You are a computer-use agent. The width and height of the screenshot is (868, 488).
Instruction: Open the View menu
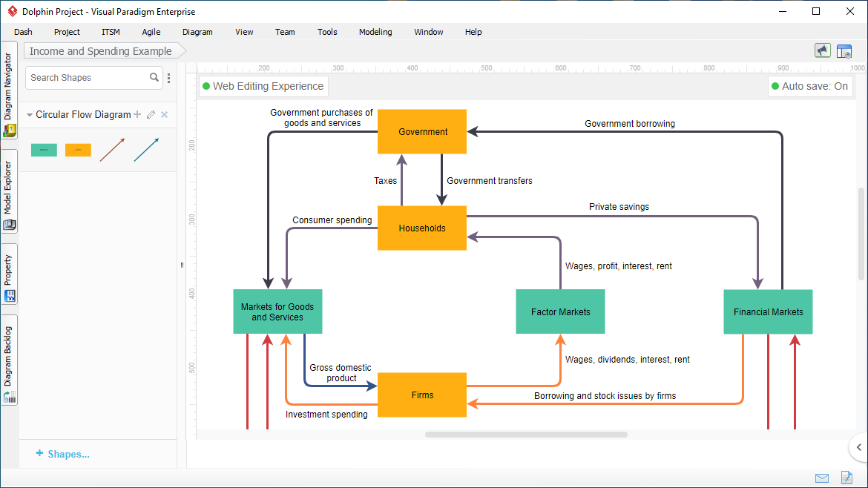244,32
